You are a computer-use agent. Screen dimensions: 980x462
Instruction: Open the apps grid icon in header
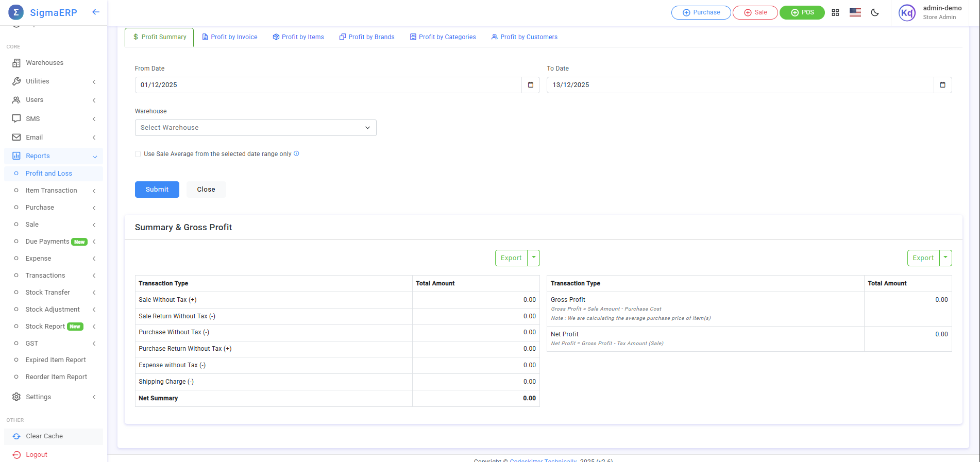pyautogui.click(x=835, y=12)
